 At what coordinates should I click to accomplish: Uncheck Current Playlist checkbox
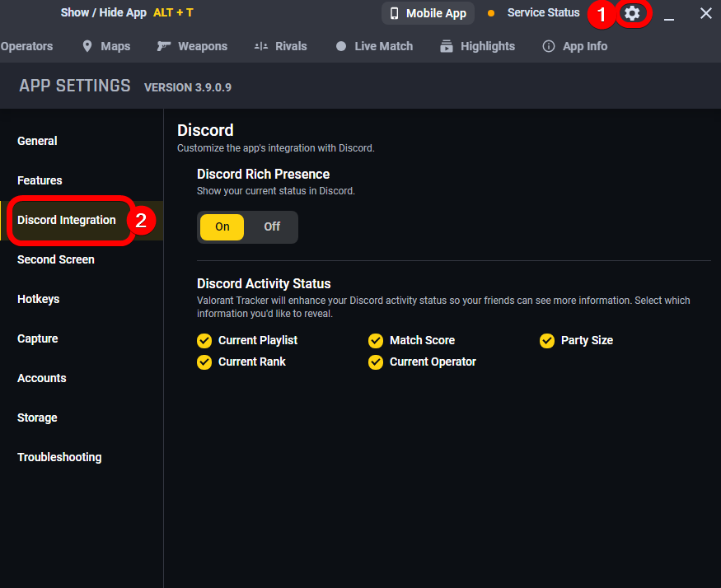[x=204, y=341]
